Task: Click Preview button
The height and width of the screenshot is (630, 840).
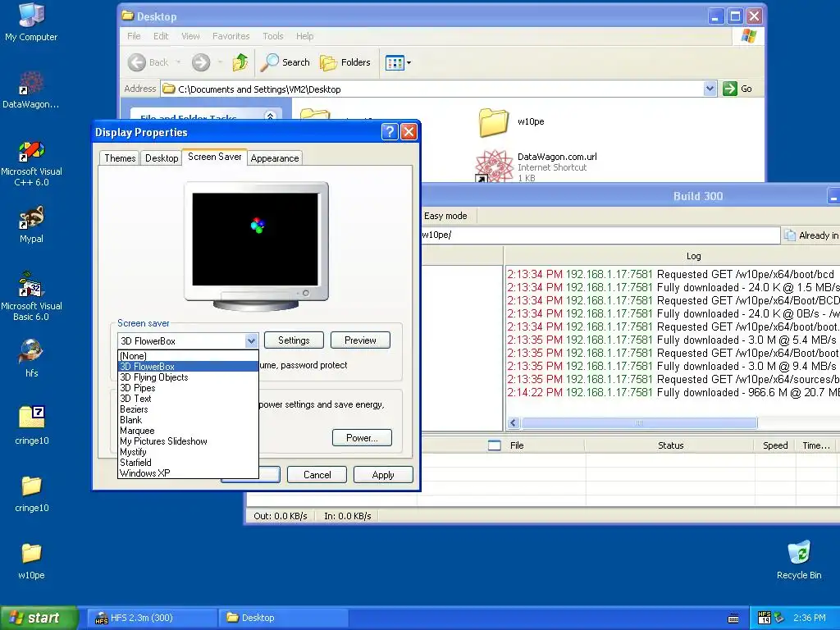Action: coord(360,340)
